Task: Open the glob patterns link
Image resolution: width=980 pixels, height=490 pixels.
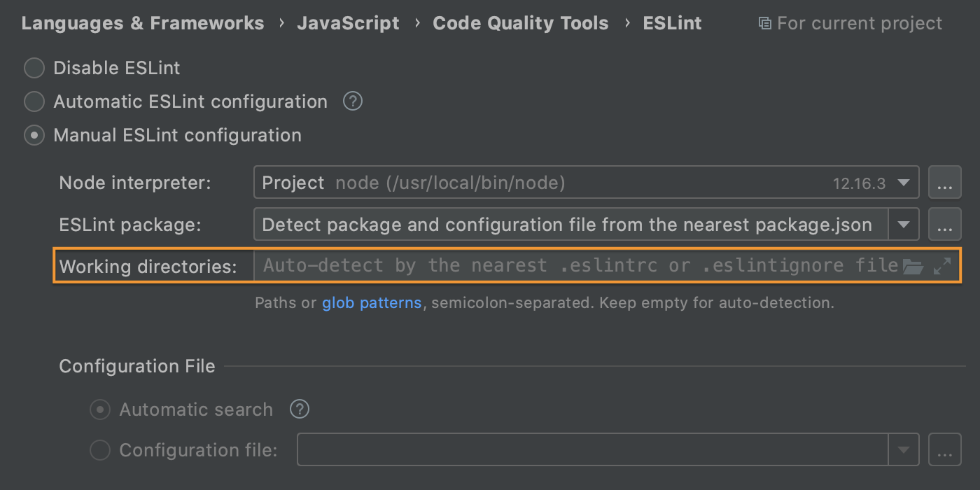Action: 372,303
